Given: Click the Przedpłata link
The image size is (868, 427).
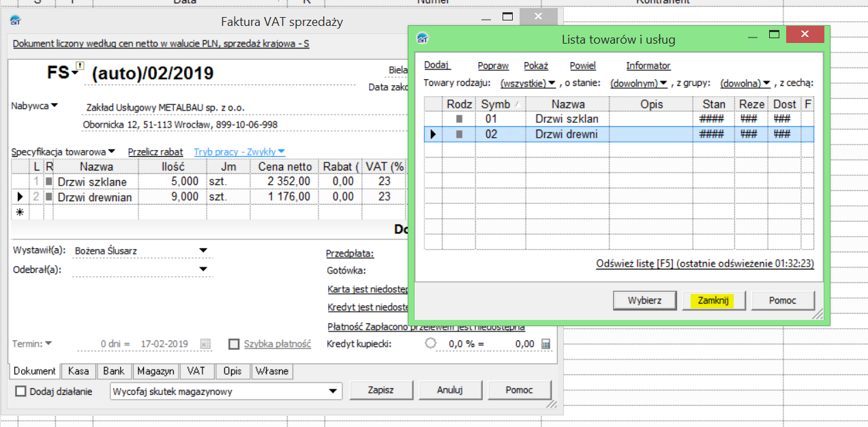Looking at the screenshot, I should 350,253.
